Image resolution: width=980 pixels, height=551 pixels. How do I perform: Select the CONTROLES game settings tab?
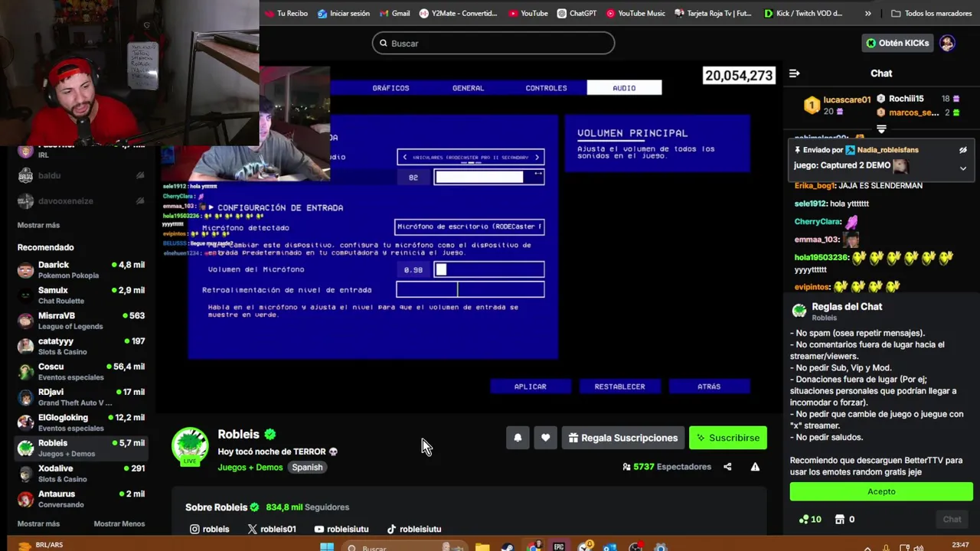pyautogui.click(x=546, y=88)
